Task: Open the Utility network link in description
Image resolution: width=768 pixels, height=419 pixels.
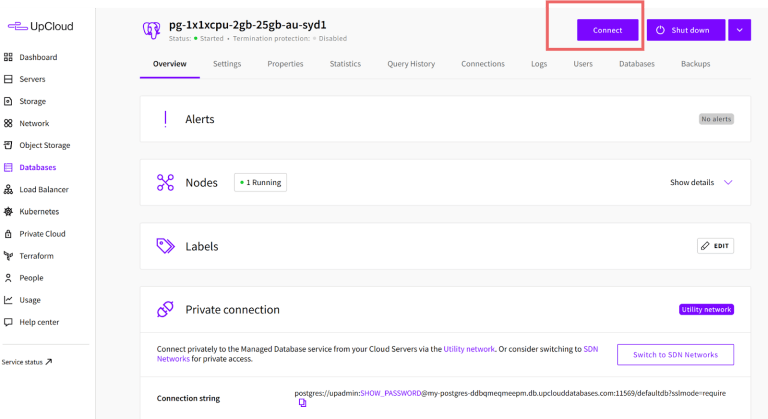Action: (469, 349)
